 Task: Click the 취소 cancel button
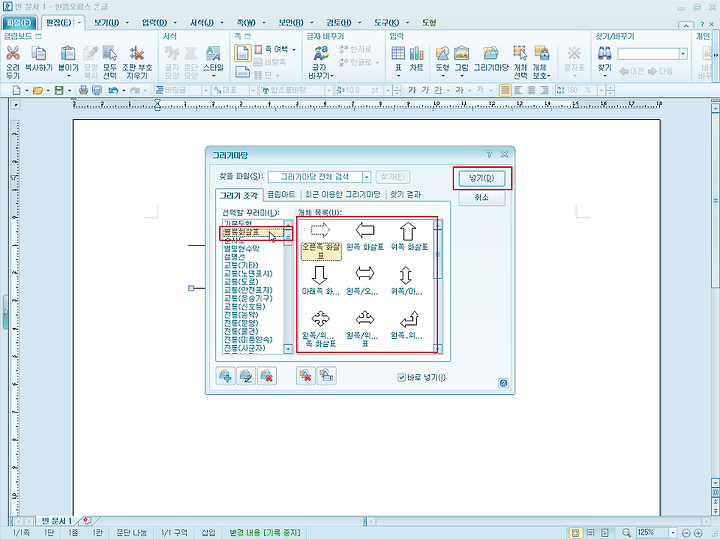[x=482, y=197]
